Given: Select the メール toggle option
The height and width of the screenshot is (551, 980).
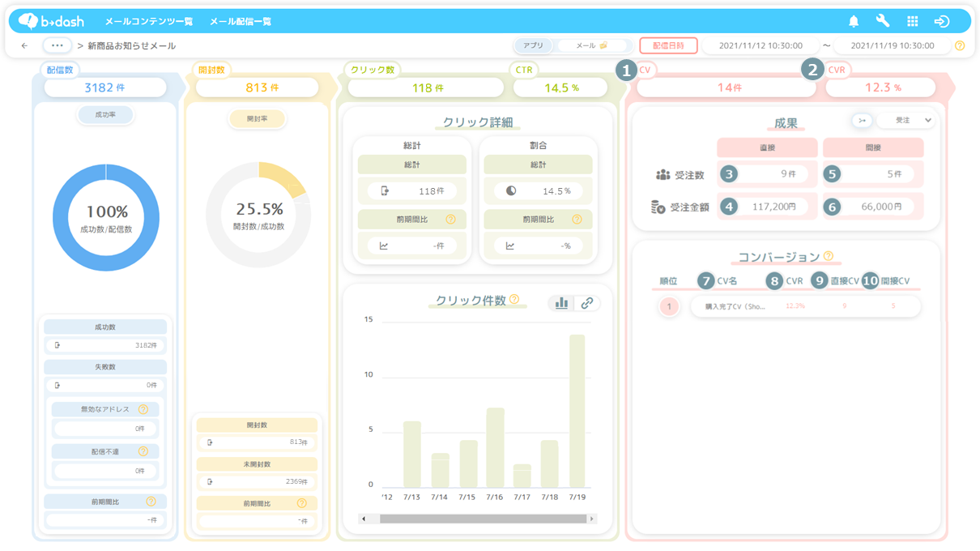Looking at the screenshot, I should (591, 46).
